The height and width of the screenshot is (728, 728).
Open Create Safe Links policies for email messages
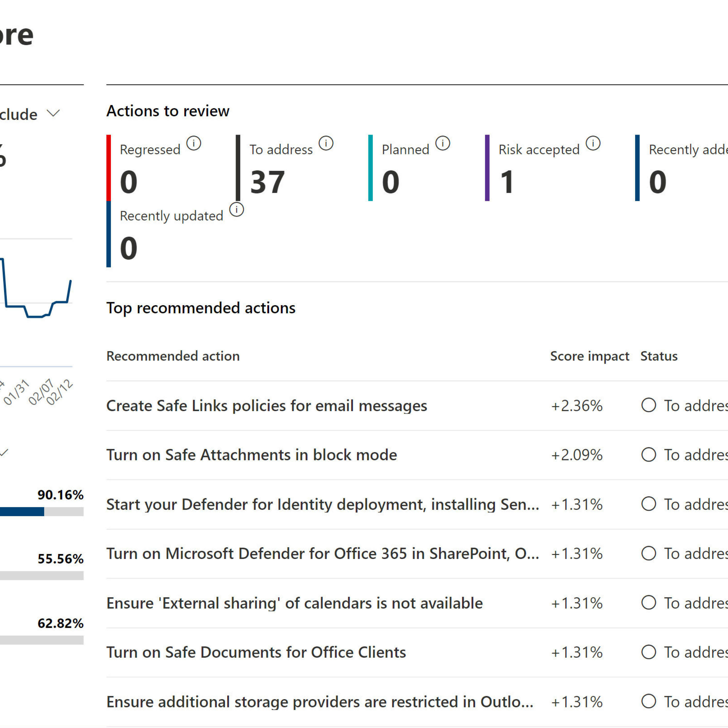(266, 406)
